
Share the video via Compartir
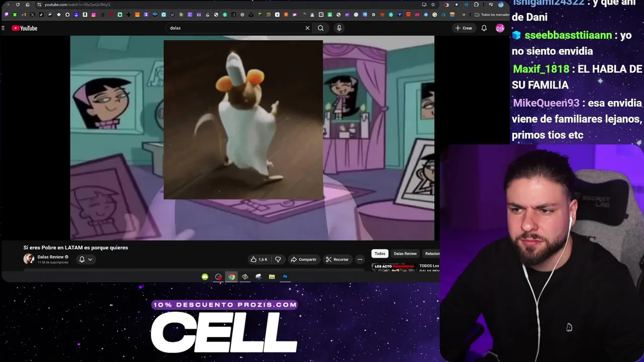tap(303, 259)
